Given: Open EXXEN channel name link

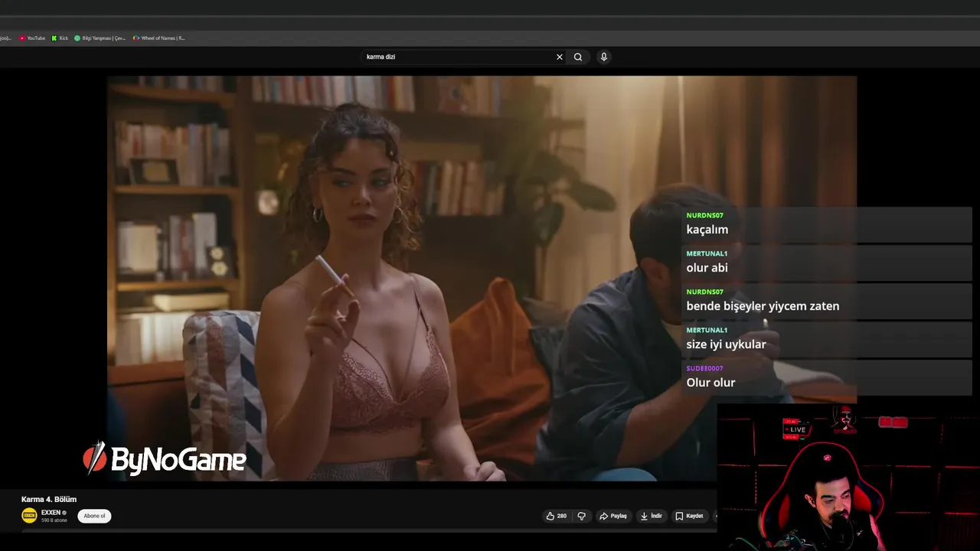Looking at the screenshot, I should coord(51,513).
